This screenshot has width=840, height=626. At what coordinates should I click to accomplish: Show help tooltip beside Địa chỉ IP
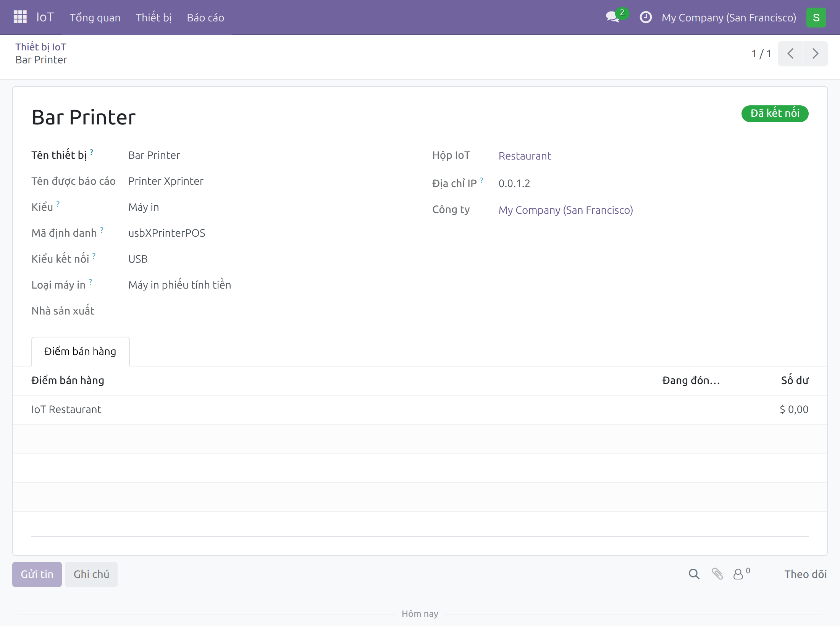tap(482, 180)
